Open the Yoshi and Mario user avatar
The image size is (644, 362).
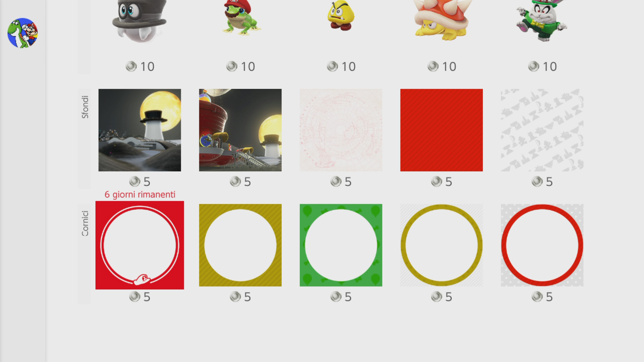22,33
